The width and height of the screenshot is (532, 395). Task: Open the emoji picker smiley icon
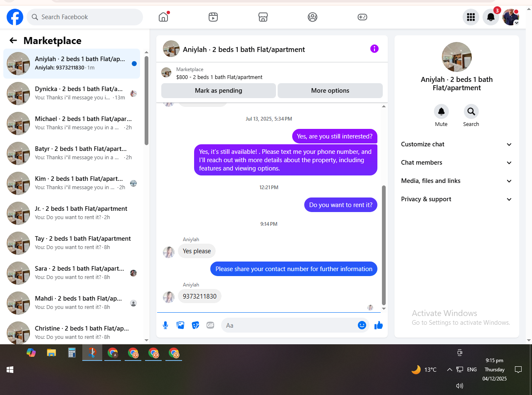(362, 325)
